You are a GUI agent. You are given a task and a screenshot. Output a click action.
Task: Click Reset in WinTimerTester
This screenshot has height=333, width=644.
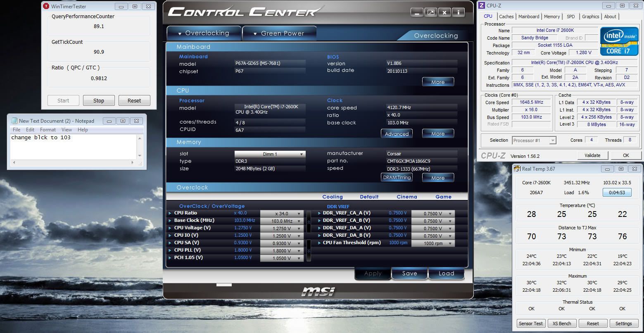tap(134, 100)
